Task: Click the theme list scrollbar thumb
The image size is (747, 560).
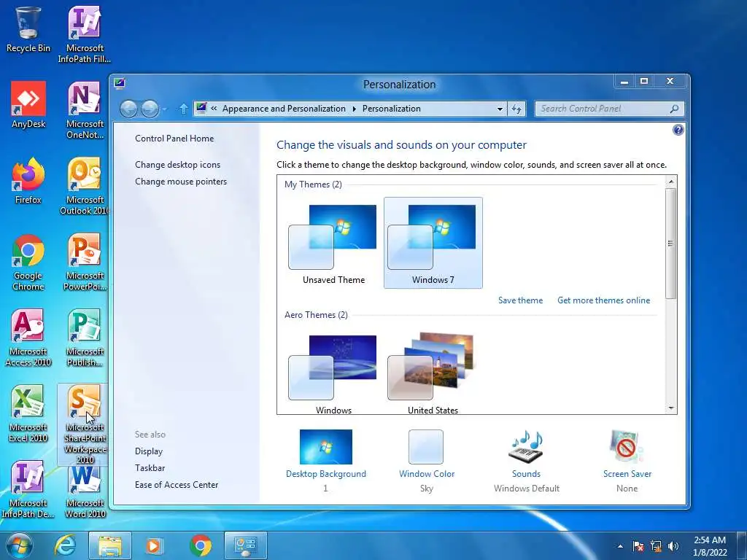Action: [671, 244]
